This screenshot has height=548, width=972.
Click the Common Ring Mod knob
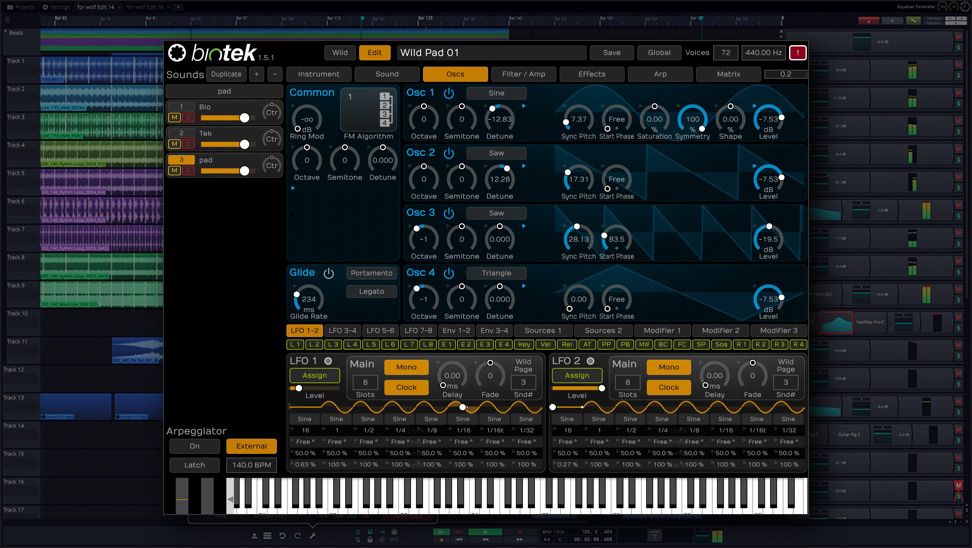[x=307, y=118]
